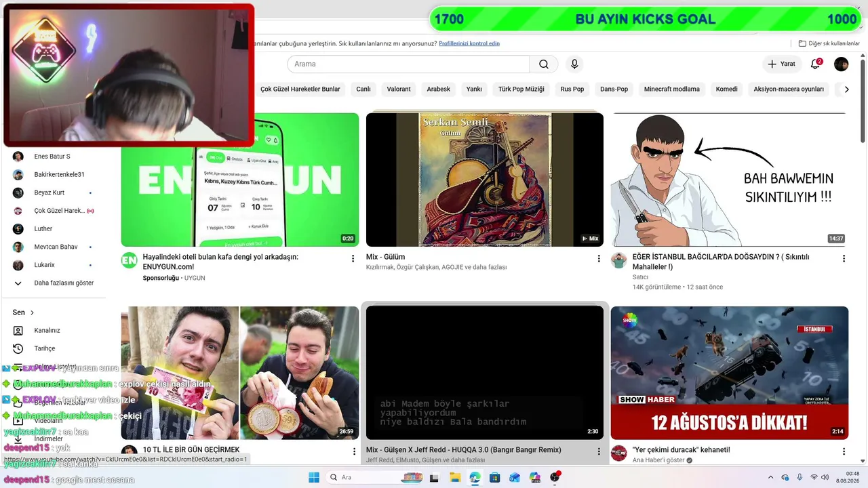Open options for Gülşen X Jeff Redd mix

(x=599, y=451)
